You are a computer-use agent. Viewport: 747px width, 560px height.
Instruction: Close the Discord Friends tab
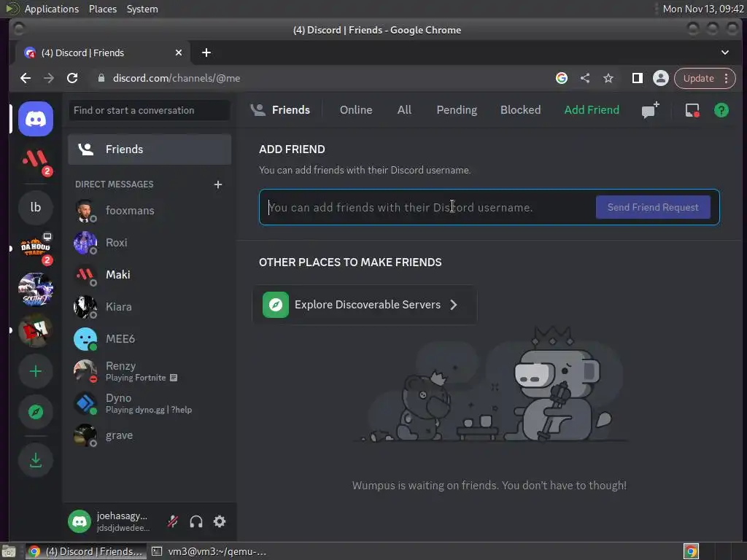click(x=179, y=52)
